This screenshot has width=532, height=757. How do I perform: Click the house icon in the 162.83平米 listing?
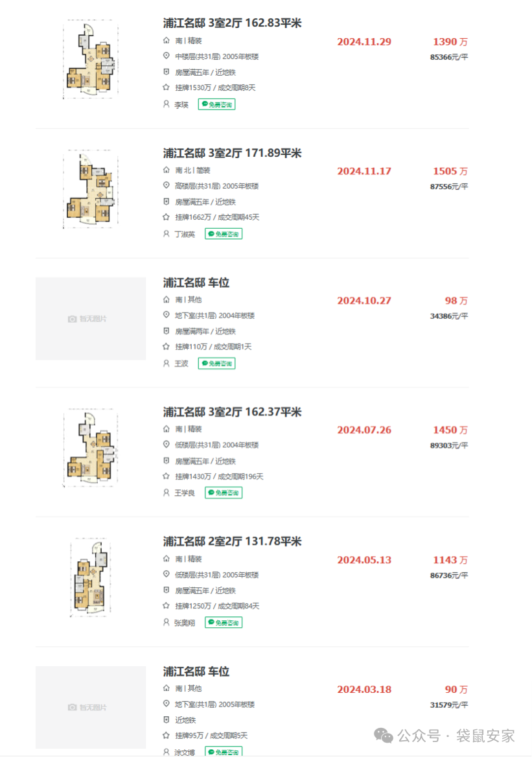pos(167,40)
